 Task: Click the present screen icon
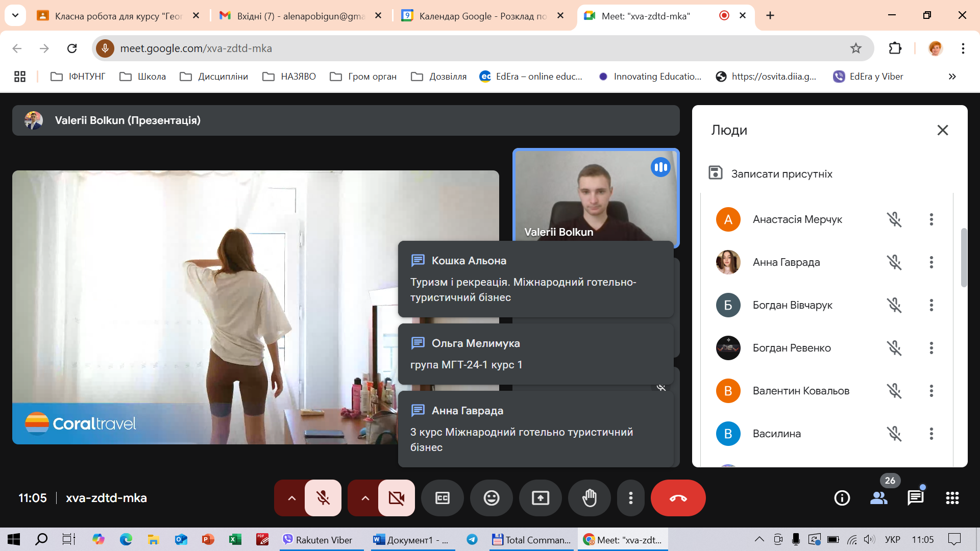[x=540, y=498]
